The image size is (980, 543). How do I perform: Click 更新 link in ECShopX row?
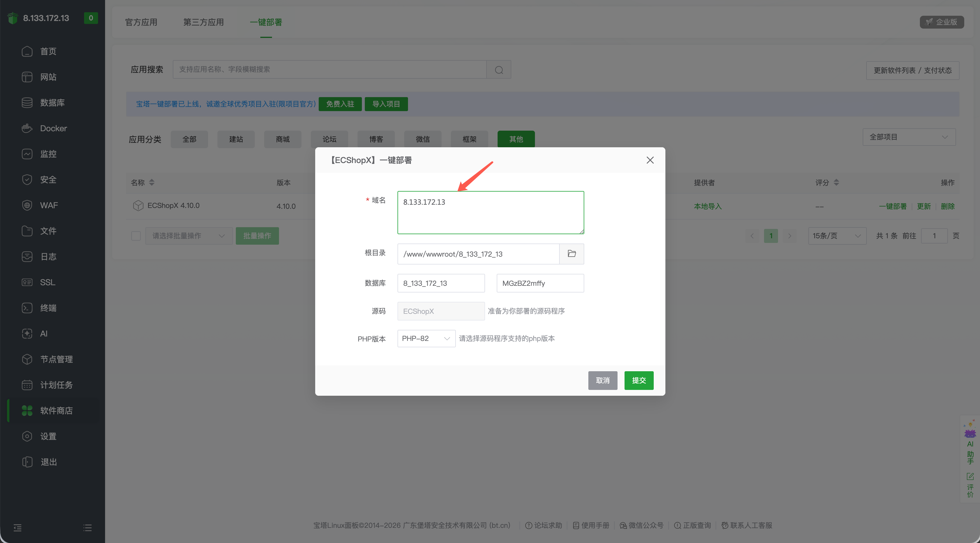click(924, 206)
